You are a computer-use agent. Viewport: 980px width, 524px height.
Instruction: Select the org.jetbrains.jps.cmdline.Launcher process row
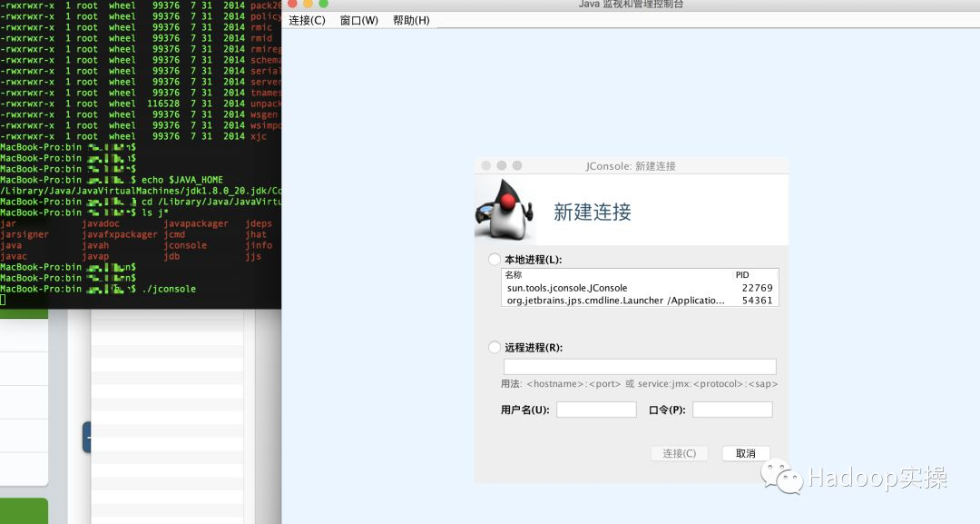tap(640, 301)
